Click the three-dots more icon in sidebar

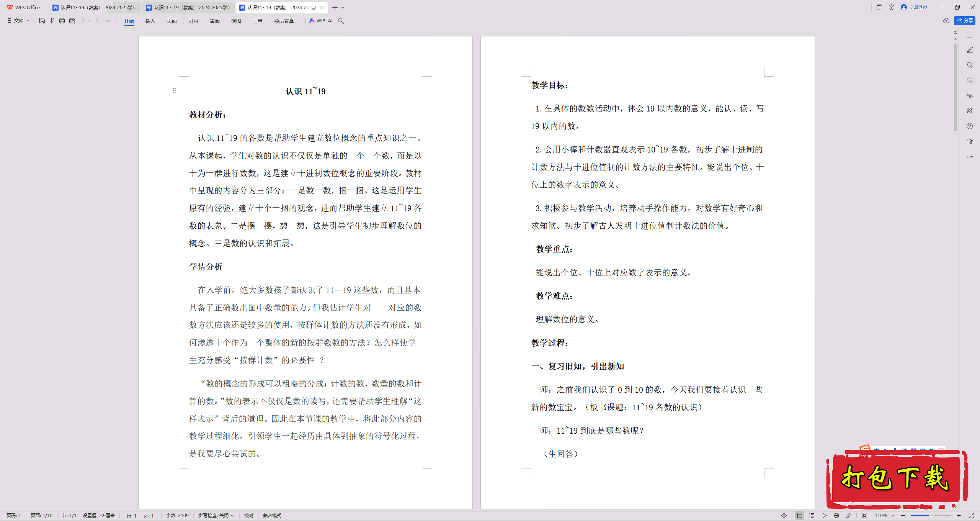point(970,157)
